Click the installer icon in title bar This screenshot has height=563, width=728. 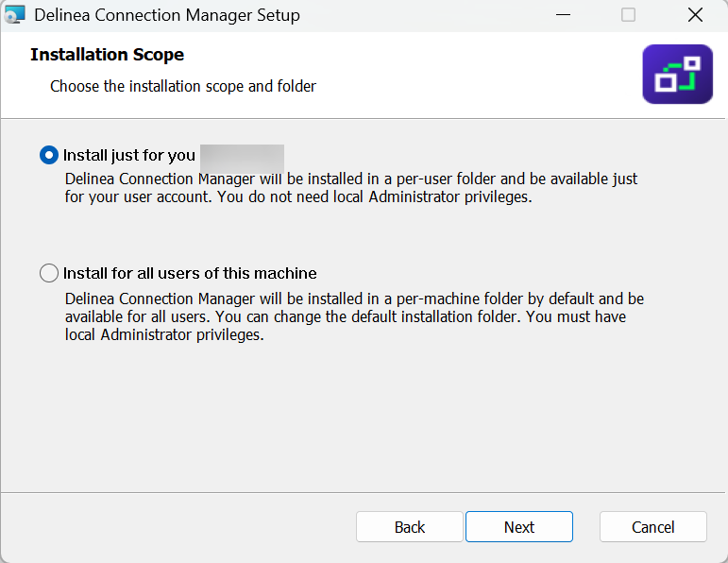pyautogui.click(x=14, y=15)
